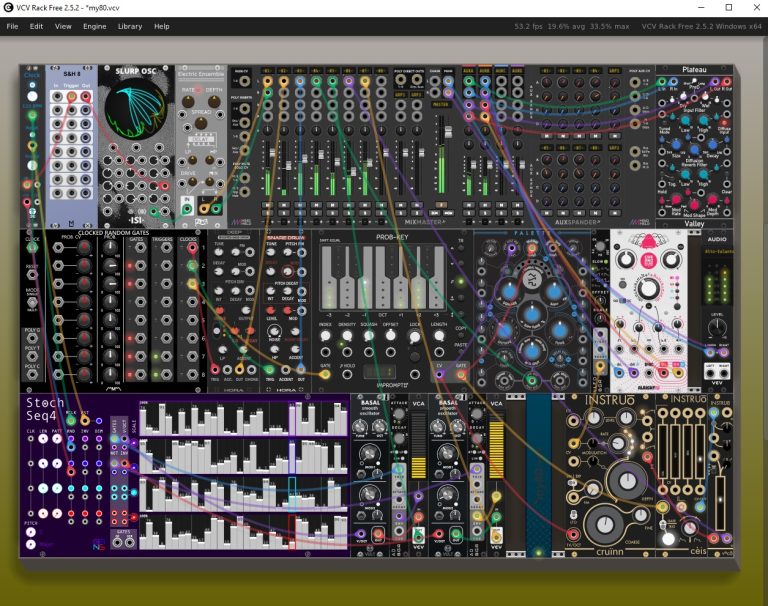Open AUXA label display menu
Screen dimensions: 768x606
point(469,71)
